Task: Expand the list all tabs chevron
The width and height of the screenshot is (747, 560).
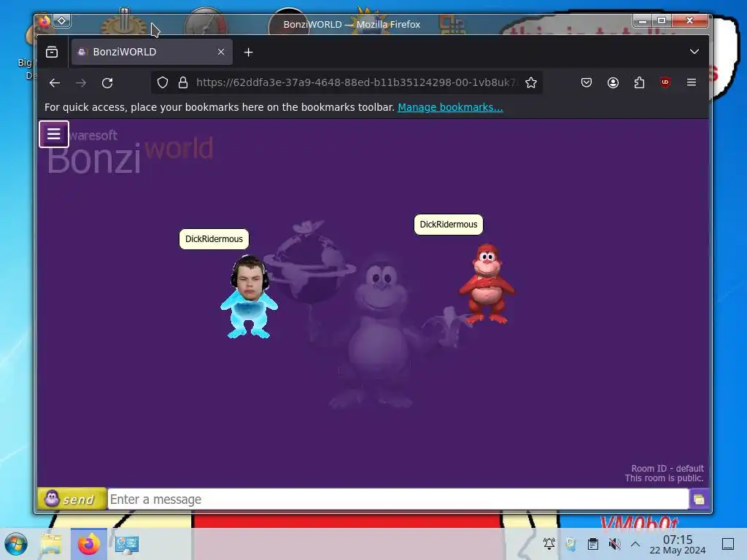Action: click(694, 52)
